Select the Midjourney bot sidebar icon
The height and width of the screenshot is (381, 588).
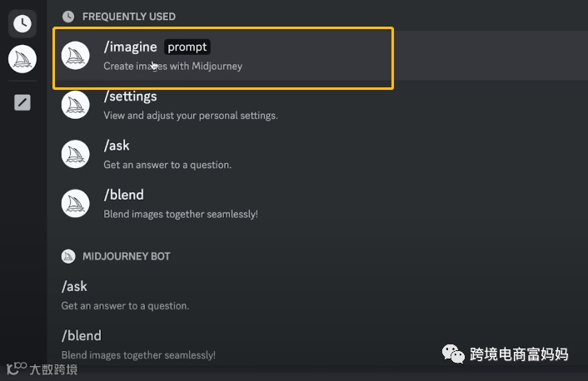(x=22, y=59)
